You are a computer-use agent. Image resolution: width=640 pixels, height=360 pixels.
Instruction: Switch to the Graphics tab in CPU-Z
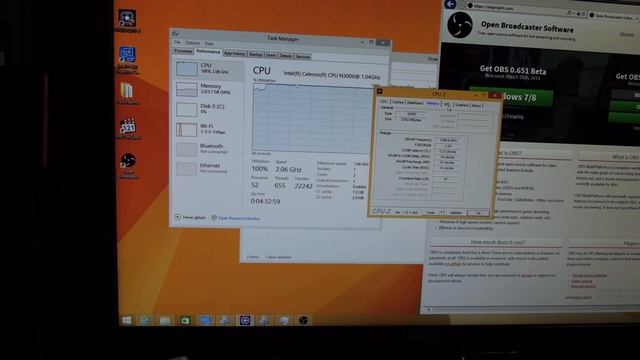461,105
